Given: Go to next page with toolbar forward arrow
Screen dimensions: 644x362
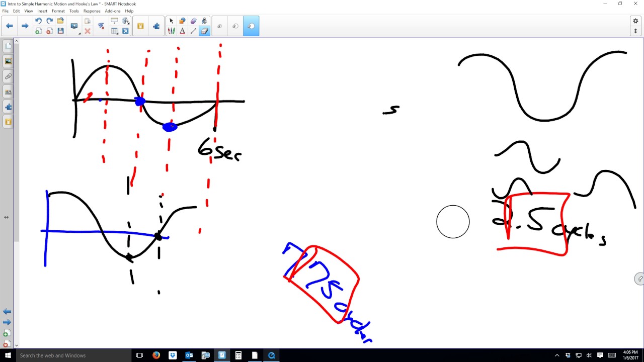Looking at the screenshot, I should coord(25,26).
